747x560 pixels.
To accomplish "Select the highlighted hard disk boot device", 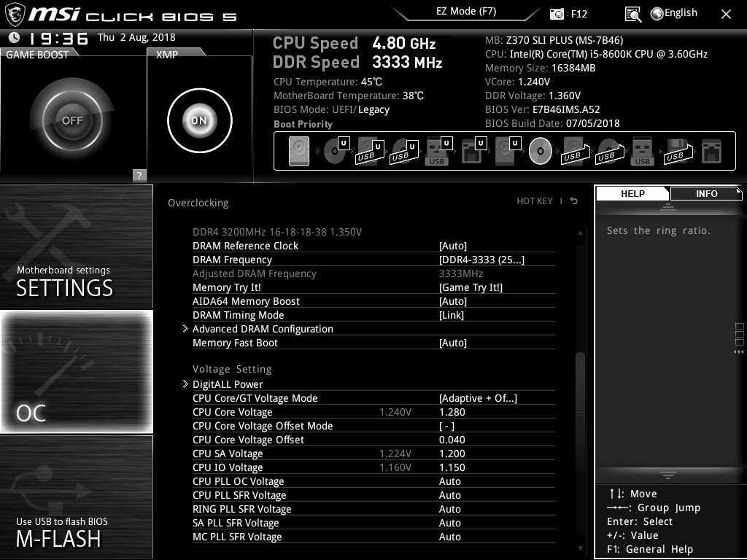I will [x=299, y=151].
